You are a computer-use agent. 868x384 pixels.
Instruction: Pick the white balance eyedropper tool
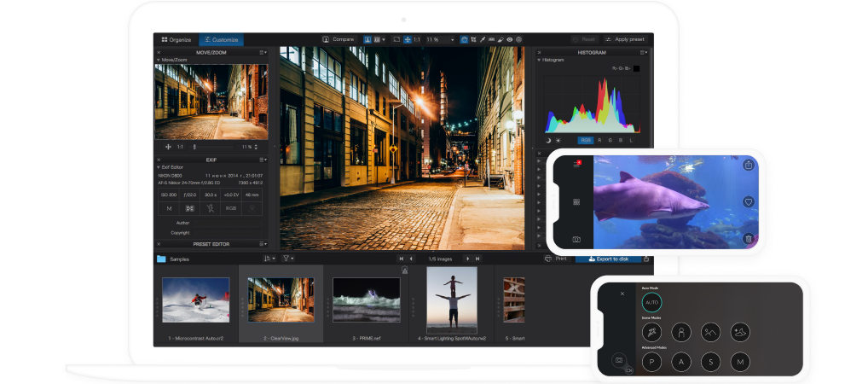pyautogui.click(x=482, y=40)
